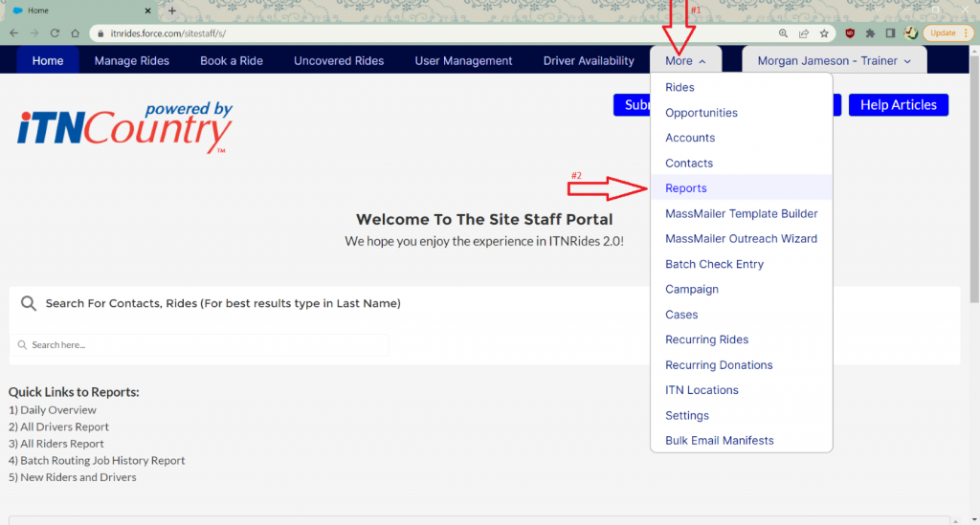Image resolution: width=980 pixels, height=525 pixels.
Task: Click the browser home icon
Action: (76, 33)
